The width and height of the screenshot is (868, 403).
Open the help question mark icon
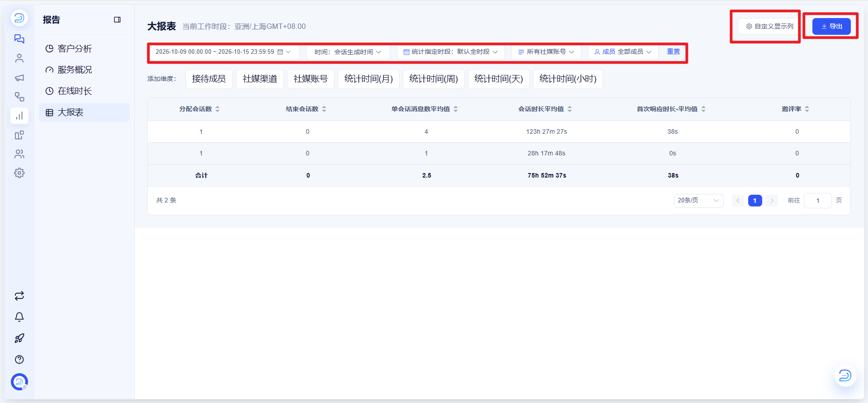pos(19,360)
